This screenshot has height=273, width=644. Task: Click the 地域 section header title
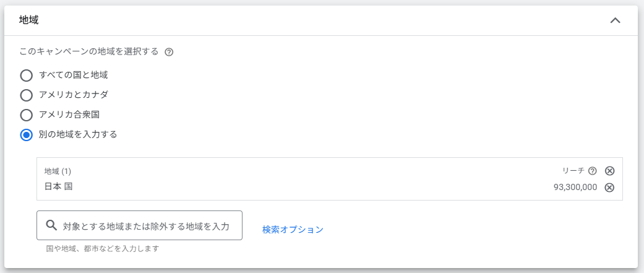29,20
